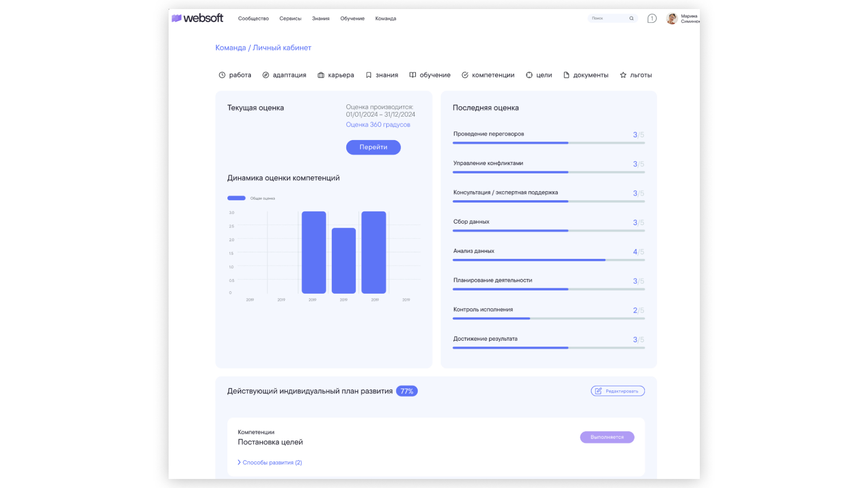Toggle the Общая оценка legend swatch
Screen dimensions: 868x488
(x=236, y=198)
